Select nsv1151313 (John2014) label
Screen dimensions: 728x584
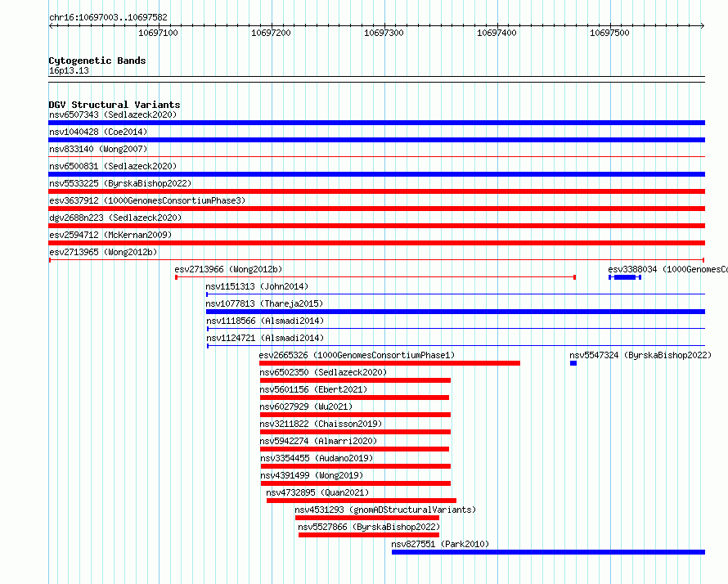pyautogui.click(x=257, y=286)
